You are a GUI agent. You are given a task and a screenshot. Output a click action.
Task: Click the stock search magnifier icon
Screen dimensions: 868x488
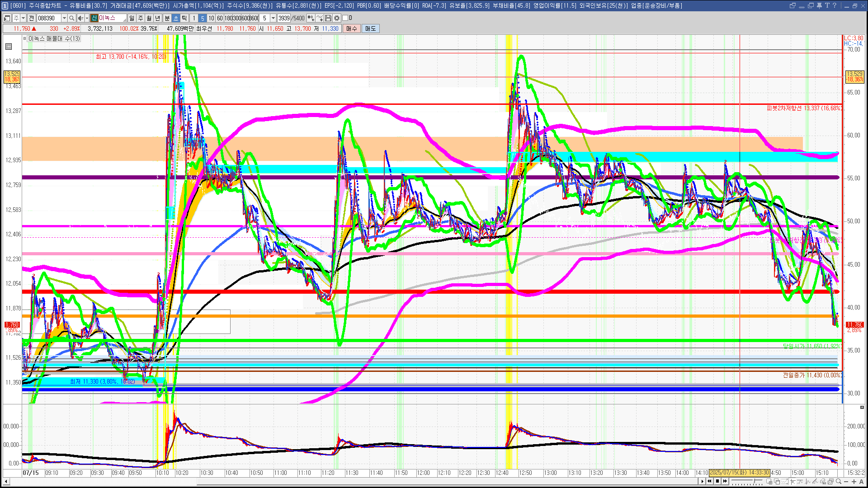[x=71, y=18]
